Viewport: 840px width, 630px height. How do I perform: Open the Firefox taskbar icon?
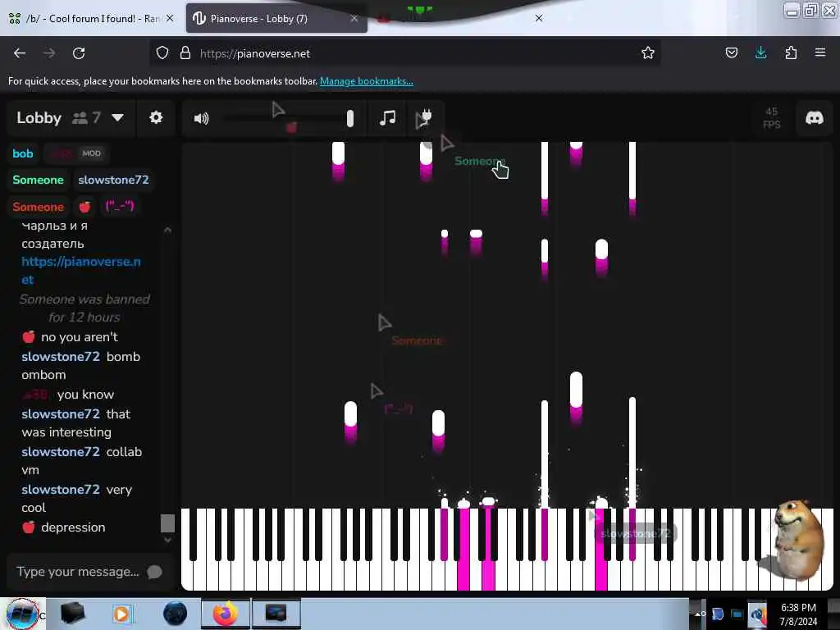(226, 614)
